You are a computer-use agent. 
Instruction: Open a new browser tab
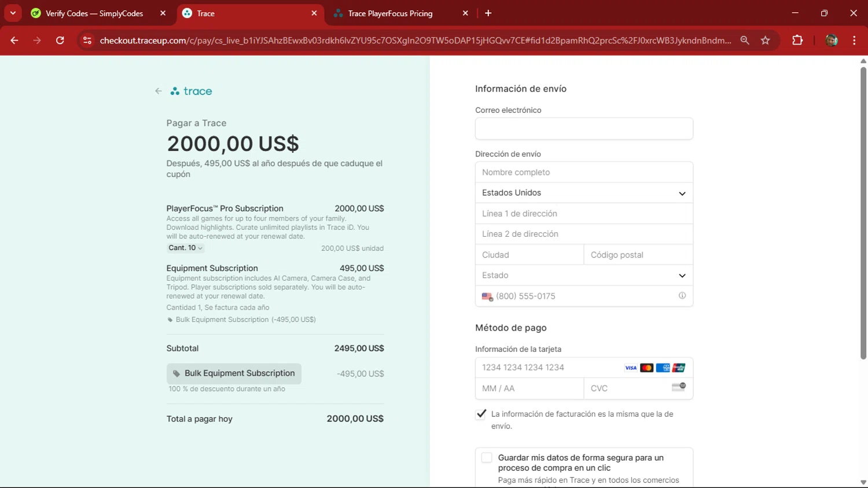488,13
